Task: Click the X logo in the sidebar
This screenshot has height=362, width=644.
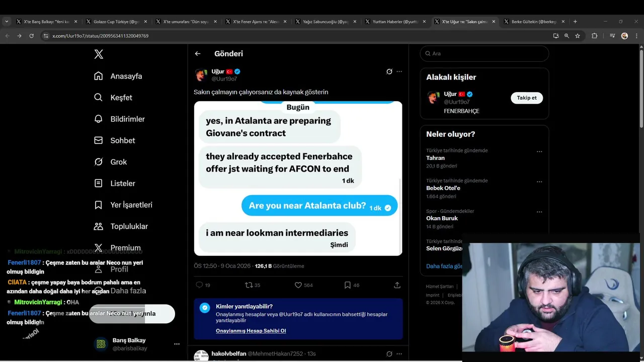Action: [99, 54]
